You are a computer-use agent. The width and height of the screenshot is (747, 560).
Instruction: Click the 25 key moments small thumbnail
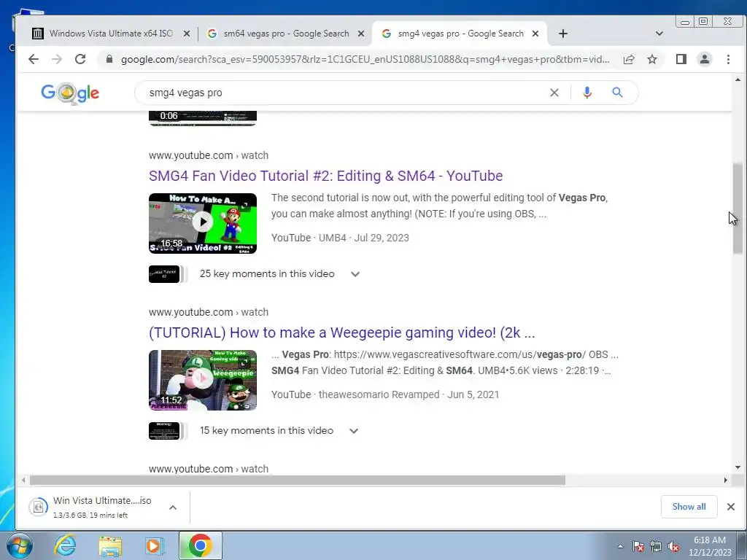coord(164,274)
